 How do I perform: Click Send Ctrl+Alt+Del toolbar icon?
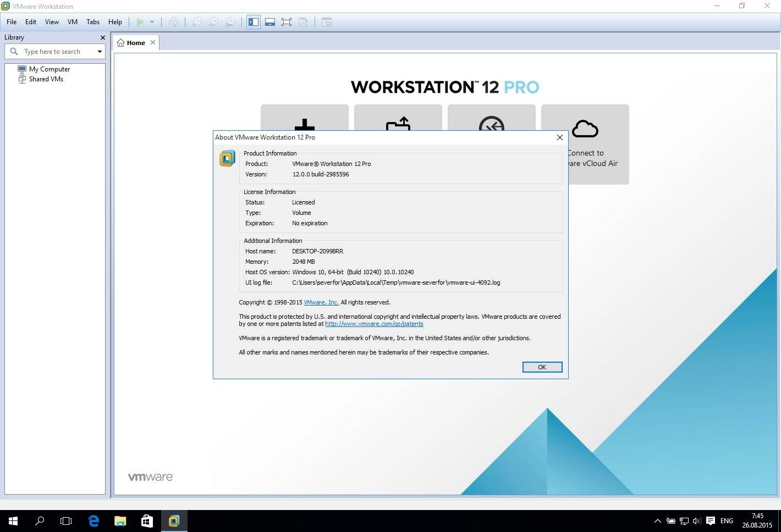point(173,22)
